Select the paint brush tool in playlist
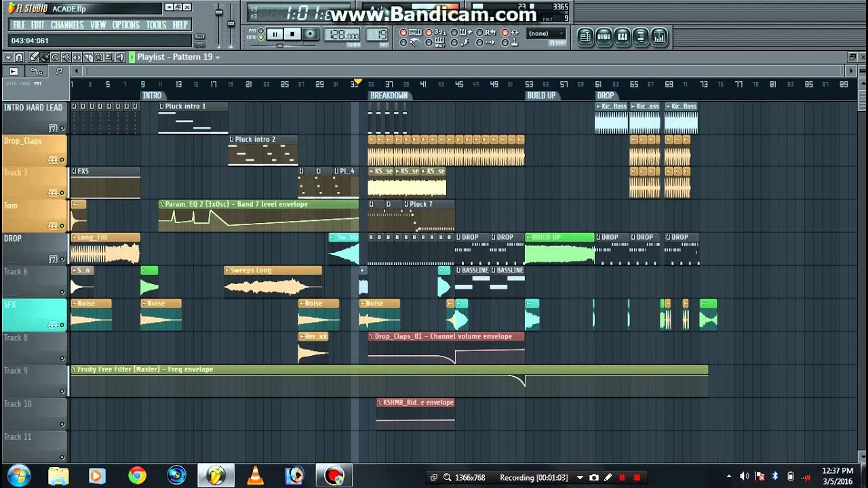The height and width of the screenshot is (488, 868). (x=45, y=57)
